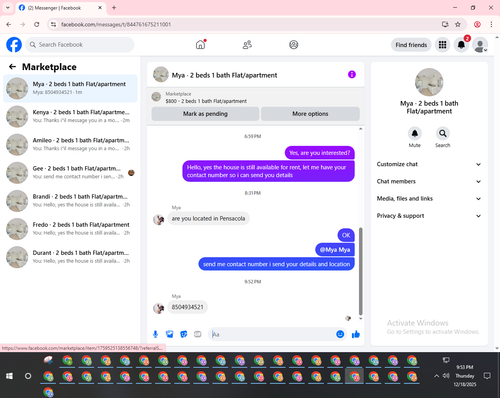
Task: Open the install app icon in address bar
Action: [445, 24]
